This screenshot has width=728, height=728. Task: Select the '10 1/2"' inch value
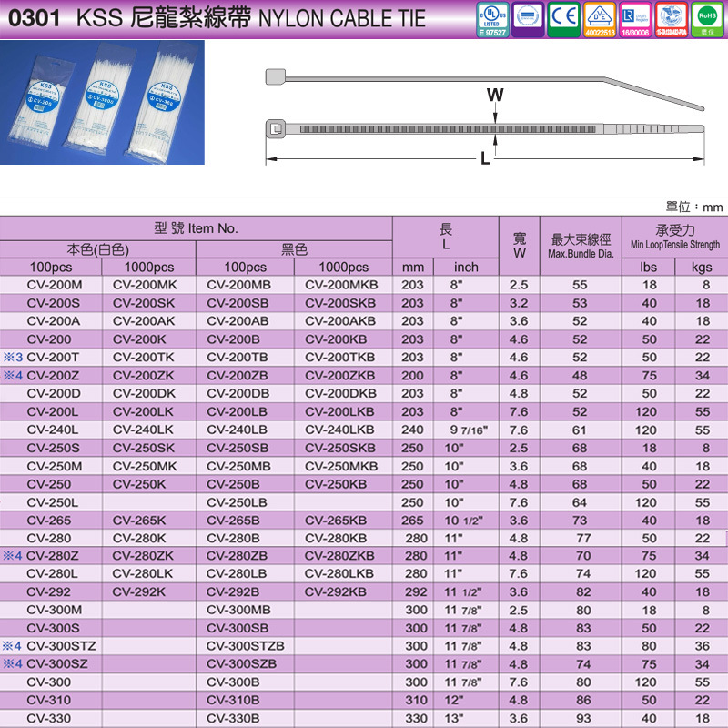[464, 521]
